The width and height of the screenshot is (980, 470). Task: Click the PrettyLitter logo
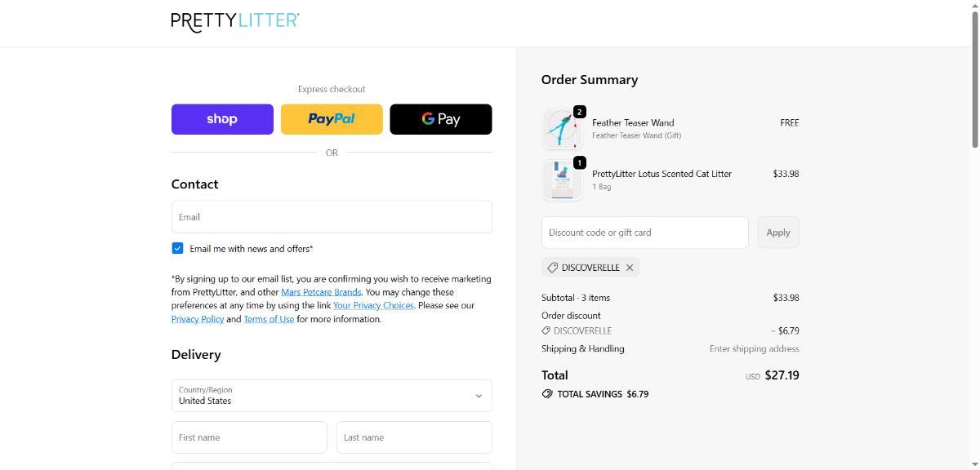click(235, 22)
